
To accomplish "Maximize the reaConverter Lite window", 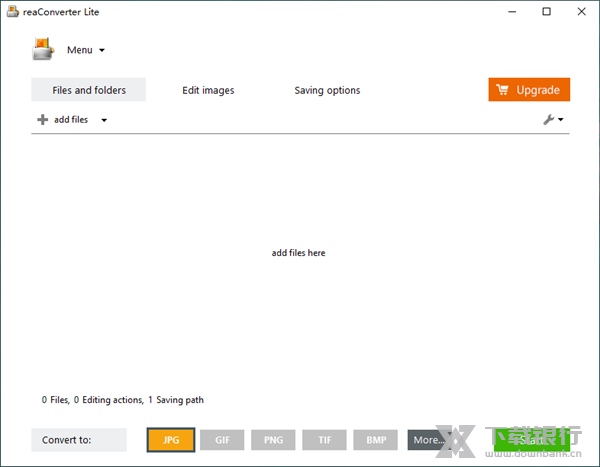I will tap(547, 12).
